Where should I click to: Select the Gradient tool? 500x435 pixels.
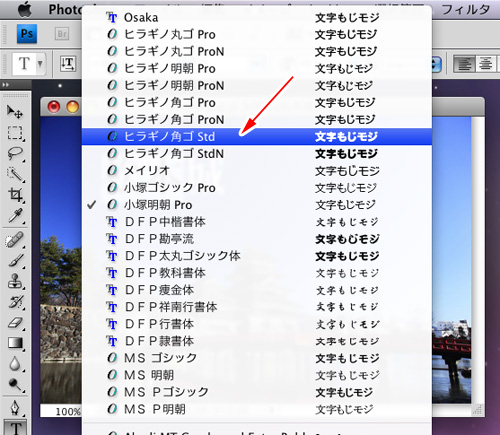15,343
